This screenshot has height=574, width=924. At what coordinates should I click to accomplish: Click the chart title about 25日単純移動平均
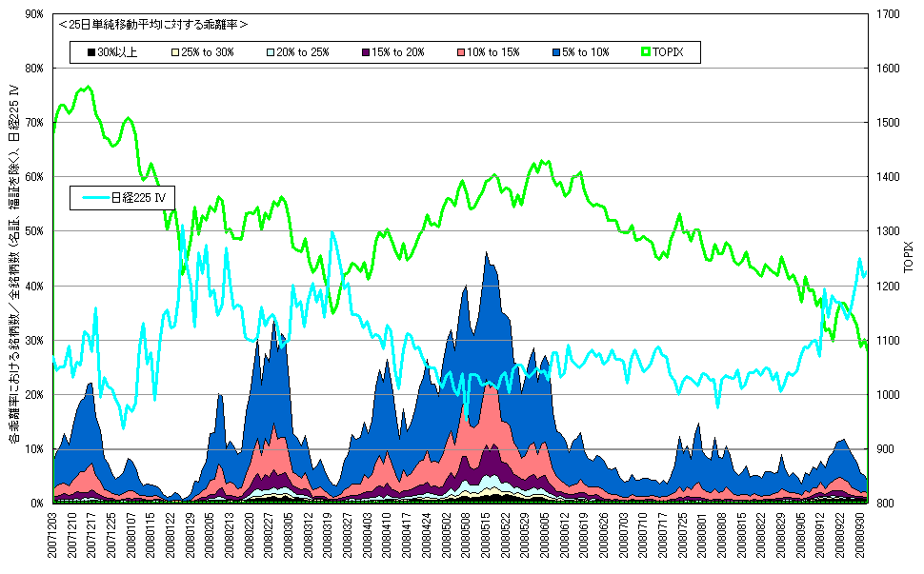(x=153, y=25)
